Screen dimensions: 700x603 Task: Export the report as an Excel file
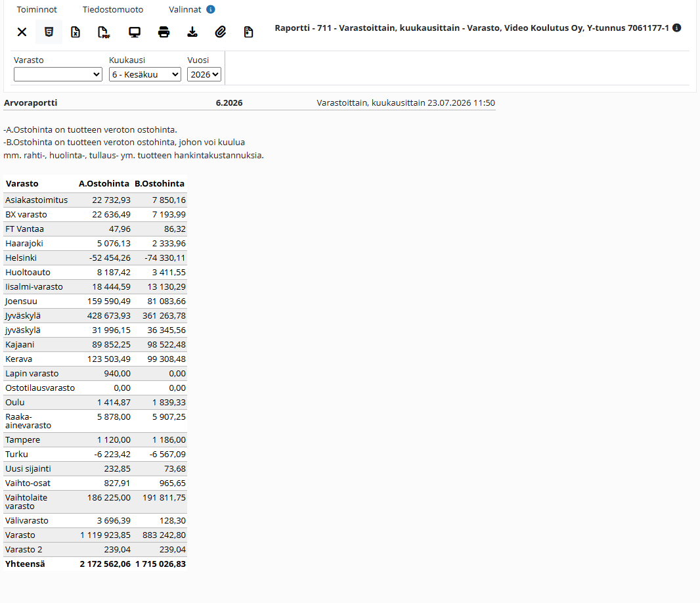tap(76, 32)
